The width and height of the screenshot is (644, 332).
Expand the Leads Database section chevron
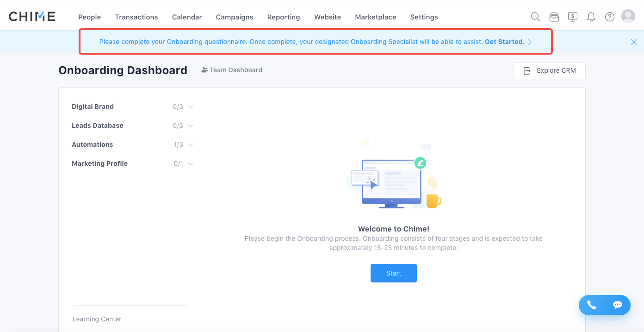191,126
